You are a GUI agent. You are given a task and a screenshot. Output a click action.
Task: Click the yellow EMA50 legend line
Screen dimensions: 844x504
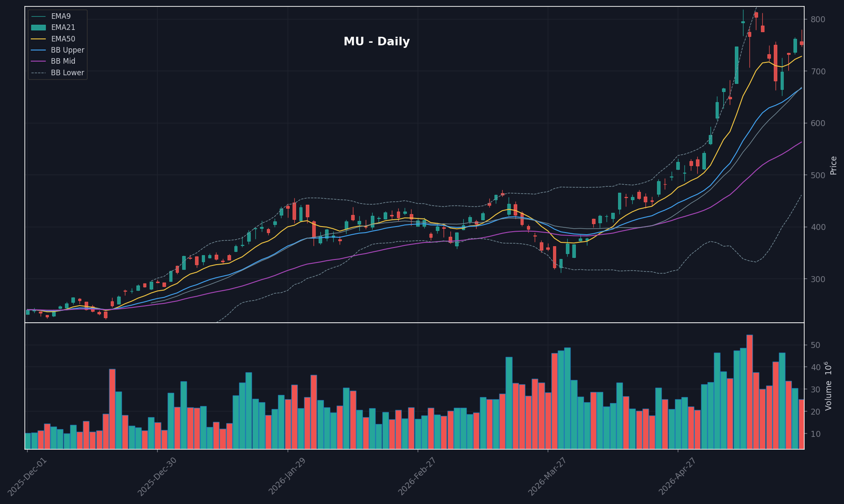coord(38,39)
